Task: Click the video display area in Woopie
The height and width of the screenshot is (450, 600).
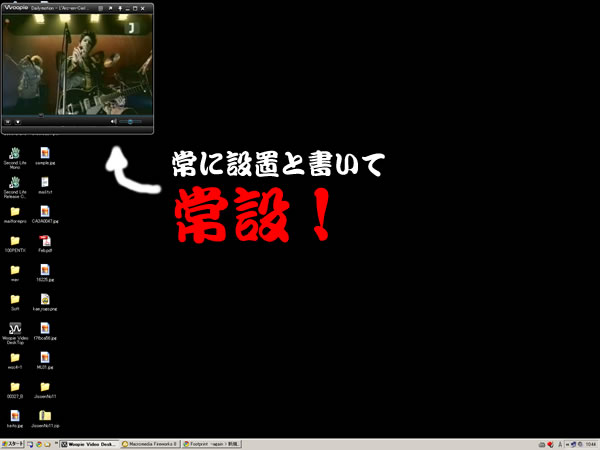Action: click(x=78, y=60)
